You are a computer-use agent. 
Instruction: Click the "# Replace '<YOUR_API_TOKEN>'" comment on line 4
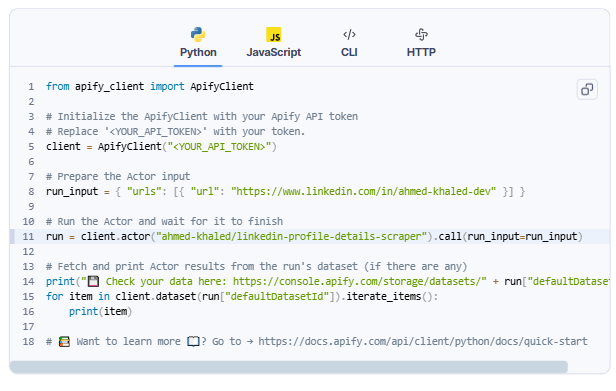pyautogui.click(x=176, y=132)
